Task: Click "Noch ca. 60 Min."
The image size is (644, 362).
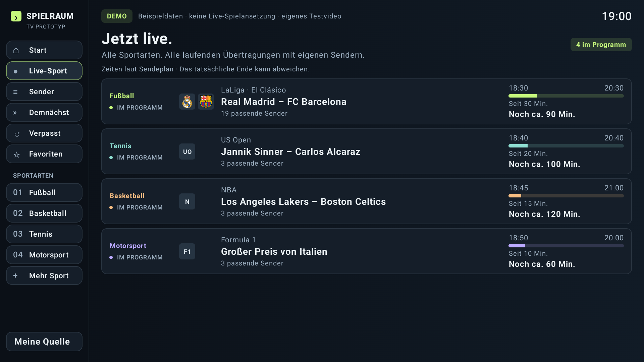Action: coord(542,264)
